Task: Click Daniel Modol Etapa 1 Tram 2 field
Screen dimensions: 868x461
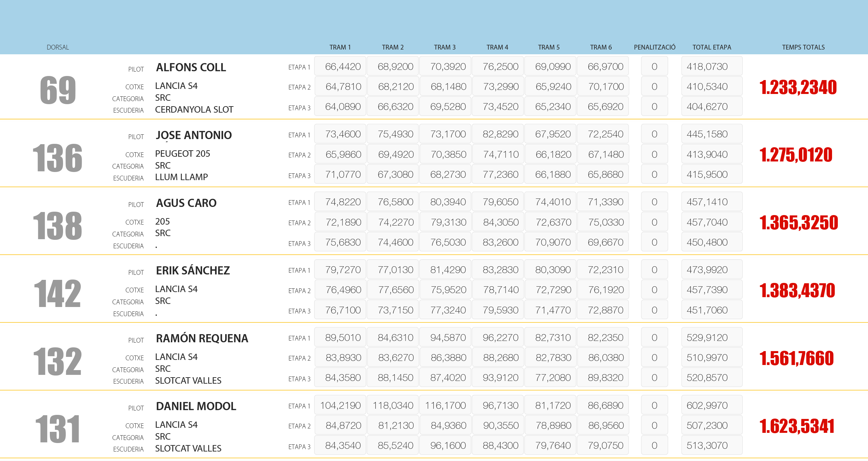Action: pos(393,405)
